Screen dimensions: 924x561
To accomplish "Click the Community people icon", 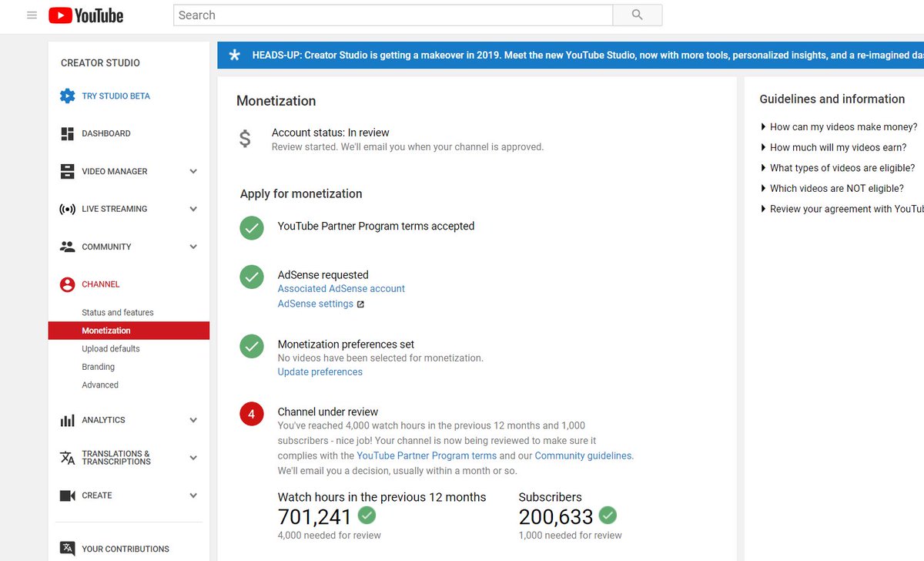I will click(x=67, y=247).
